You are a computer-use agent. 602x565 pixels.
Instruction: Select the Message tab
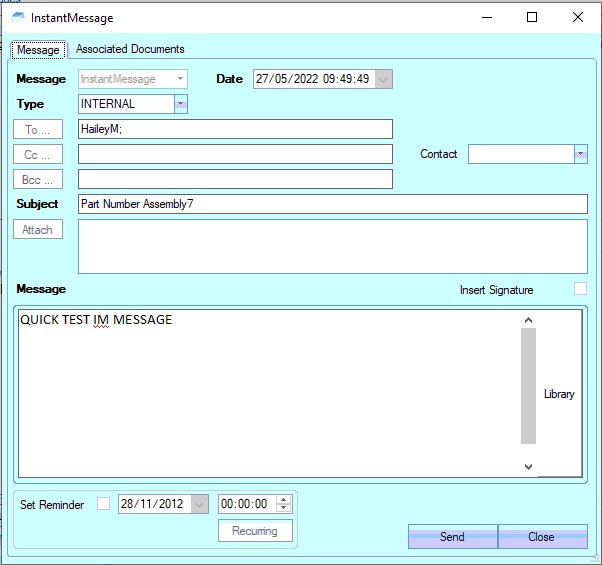(39, 50)
